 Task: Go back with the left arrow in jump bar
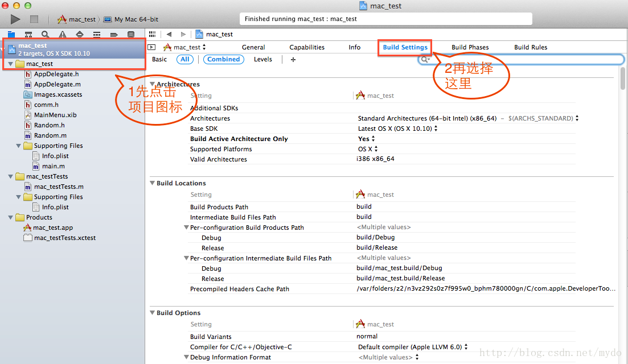[169, 34]
